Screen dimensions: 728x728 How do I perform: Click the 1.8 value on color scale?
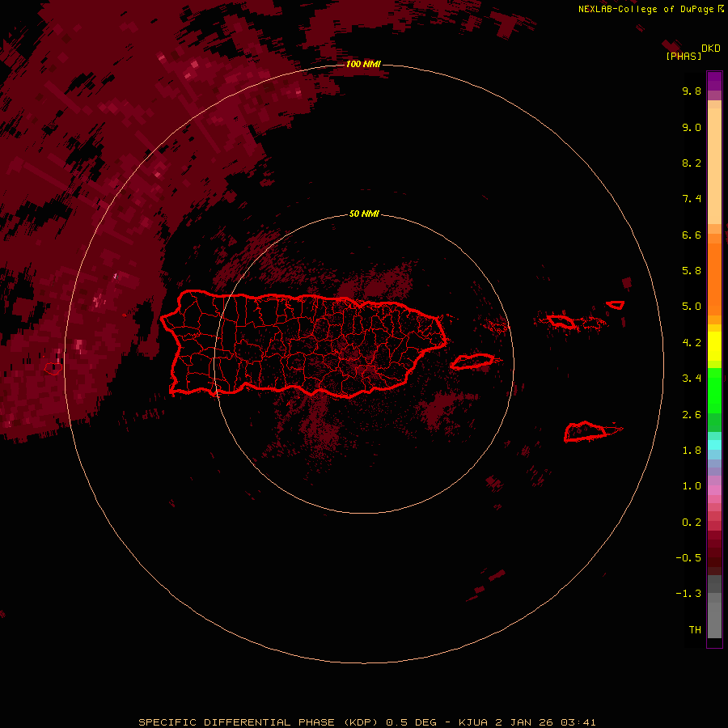[692, 451]
